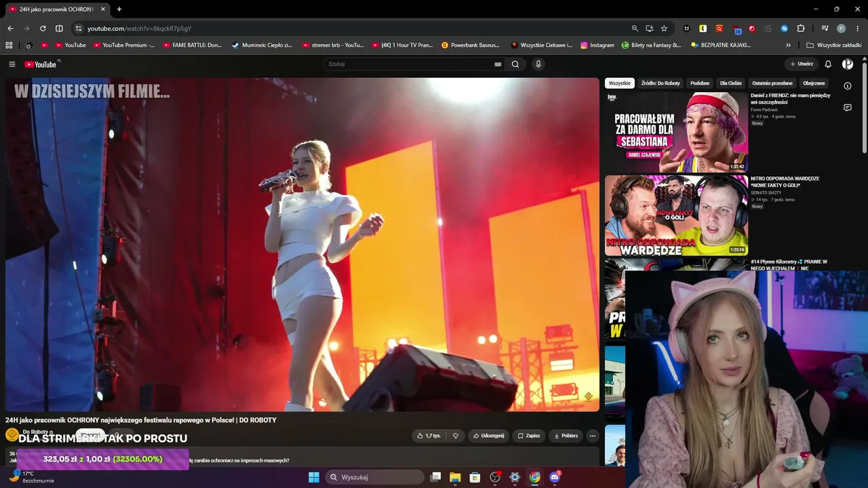
Task: Open the Extensions puzzle icon
Action: pos(801,28)
